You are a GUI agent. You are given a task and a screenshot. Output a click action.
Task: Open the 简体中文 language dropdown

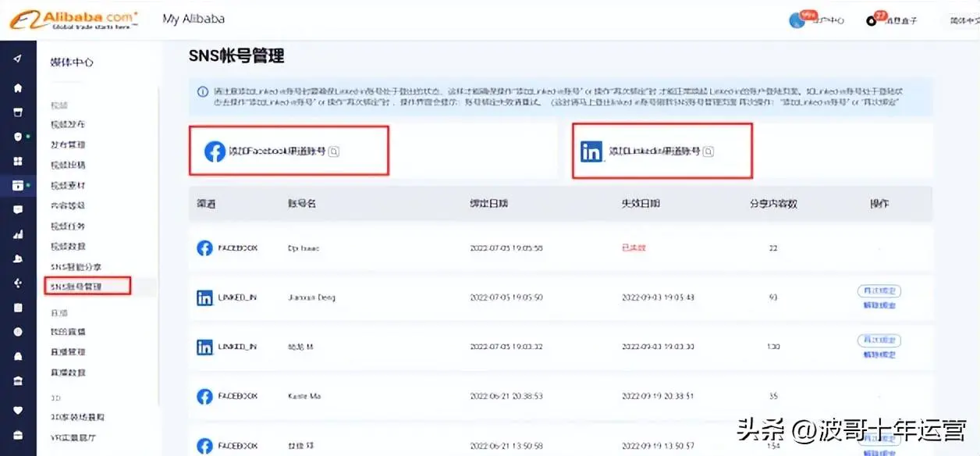pos(963,21)
